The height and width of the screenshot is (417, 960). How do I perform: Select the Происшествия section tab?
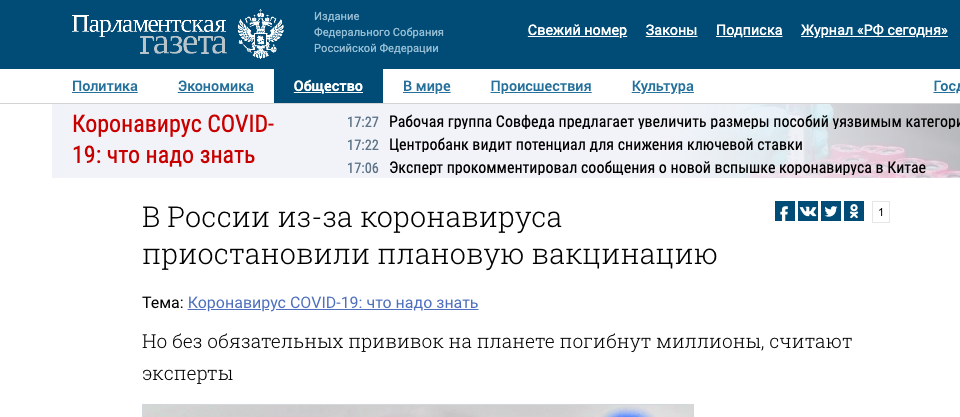coord(541,86)
